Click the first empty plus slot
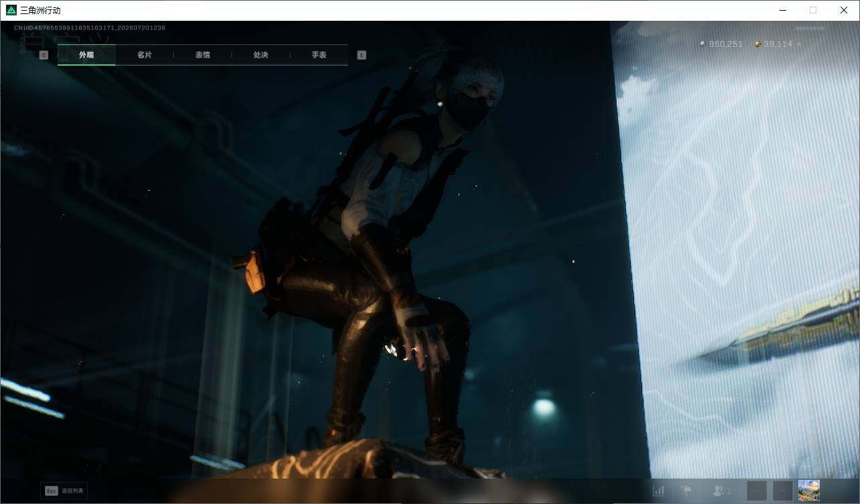The image size is (860, 504). 757,491
